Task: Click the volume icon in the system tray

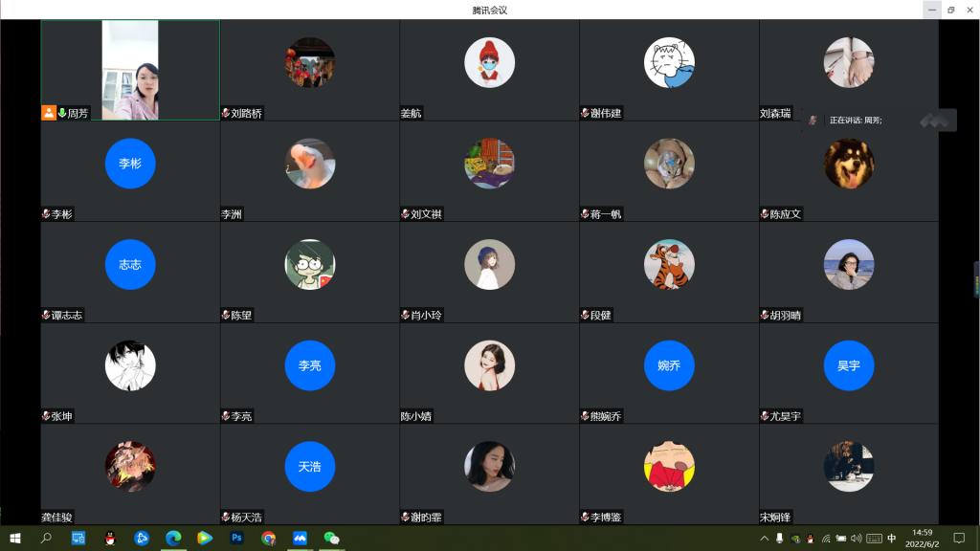Action: pyautogui.click(x=856, y=539)
